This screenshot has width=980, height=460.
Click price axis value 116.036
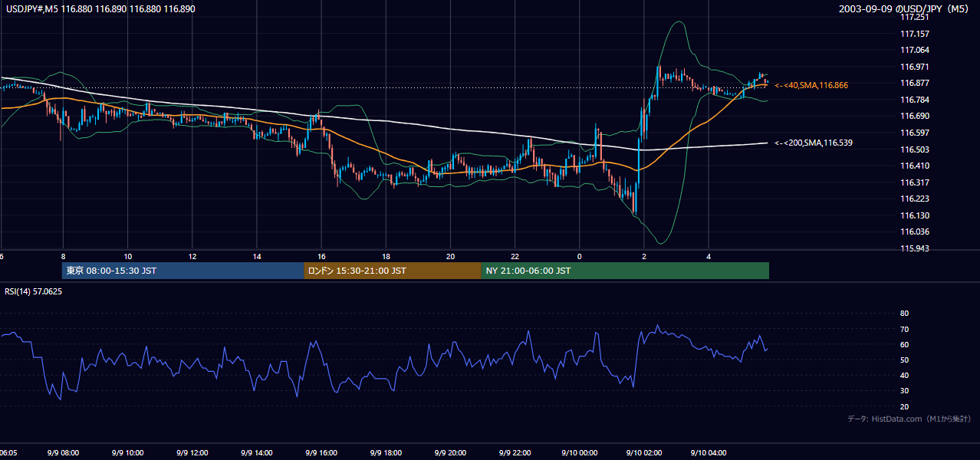coord(914,232)
